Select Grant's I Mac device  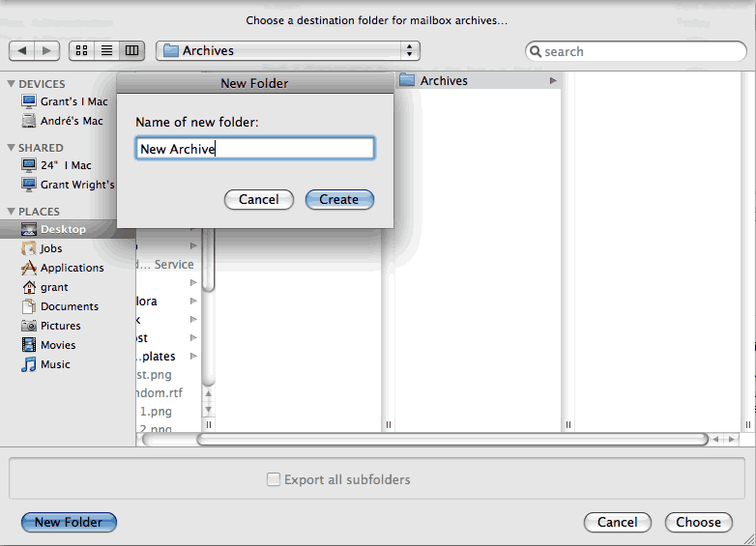pos(65,101)
